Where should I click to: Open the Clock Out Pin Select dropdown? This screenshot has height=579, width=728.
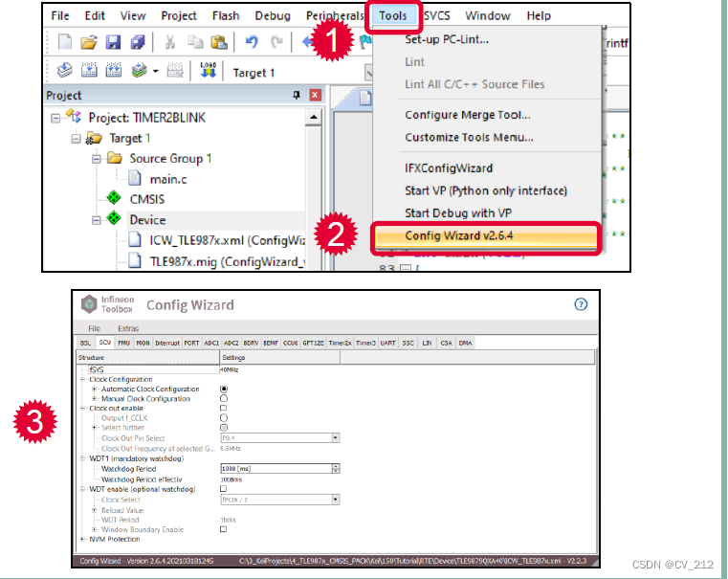tap(335, 438)
